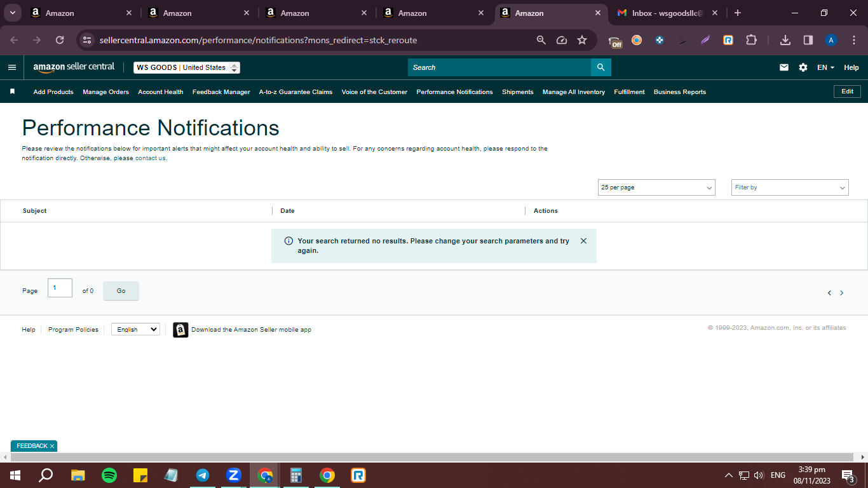The width and height of the screenshot is (868, 488).
Task: Click into the Search input field
Action: coord(499,67)
